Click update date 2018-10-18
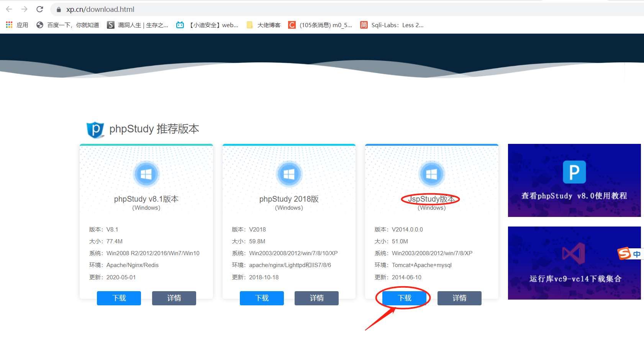The width and height of the screenshot is (644, 339). coord(264,277)
